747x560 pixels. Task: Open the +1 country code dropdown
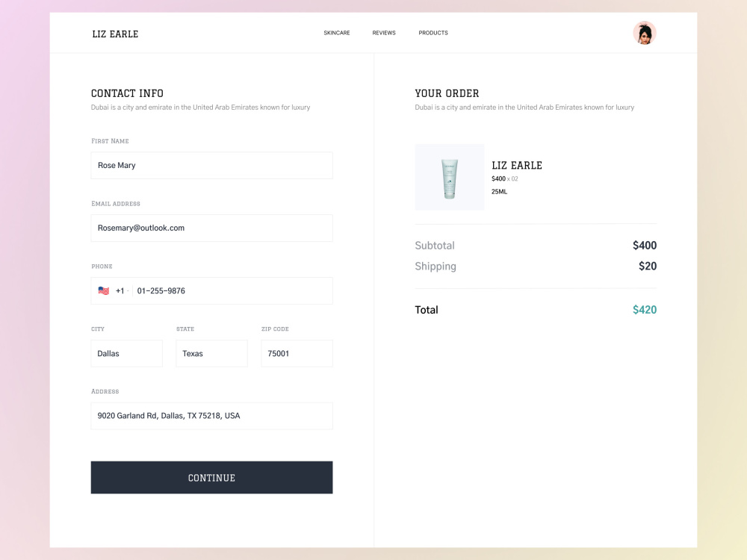pyautogui.click(x=122, y=290)
